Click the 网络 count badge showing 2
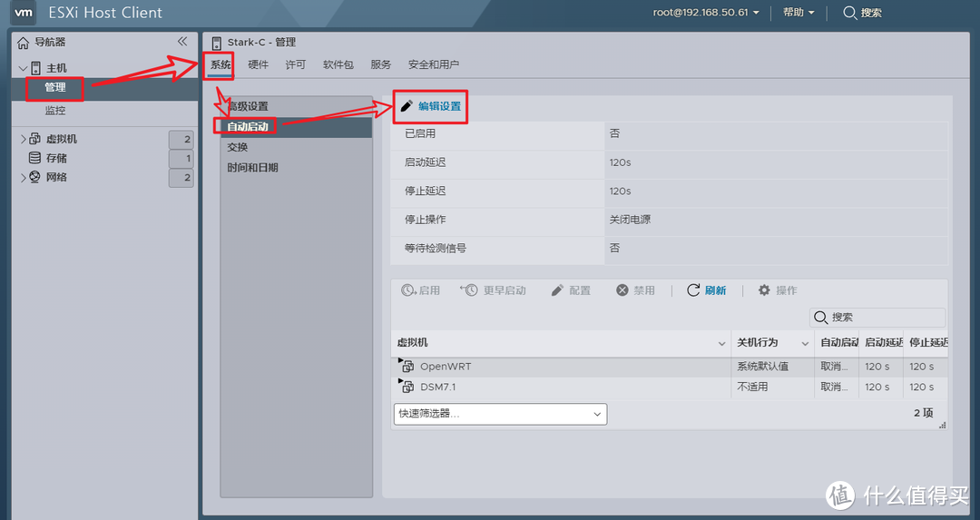The height and width of the screenshot is (520, 980). (181, 178)
